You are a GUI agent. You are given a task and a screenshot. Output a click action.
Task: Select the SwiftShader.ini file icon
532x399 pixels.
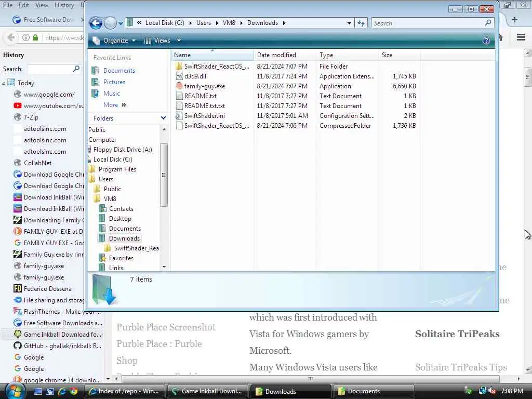click(179, 116)
